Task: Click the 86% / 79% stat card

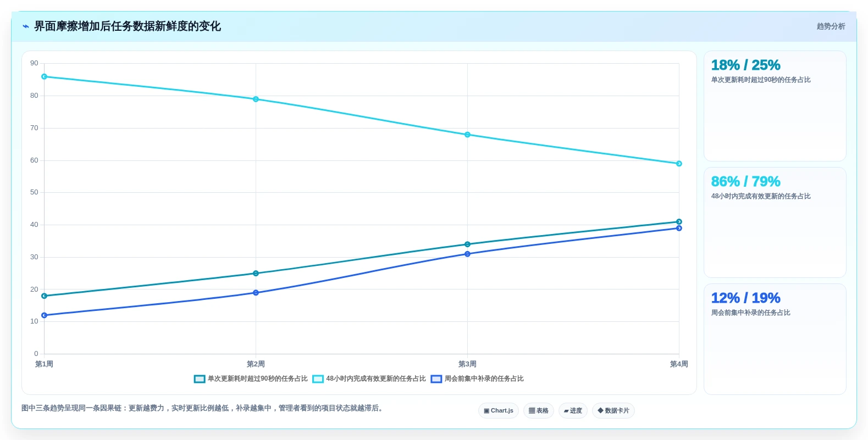Action: pos(775,222)
